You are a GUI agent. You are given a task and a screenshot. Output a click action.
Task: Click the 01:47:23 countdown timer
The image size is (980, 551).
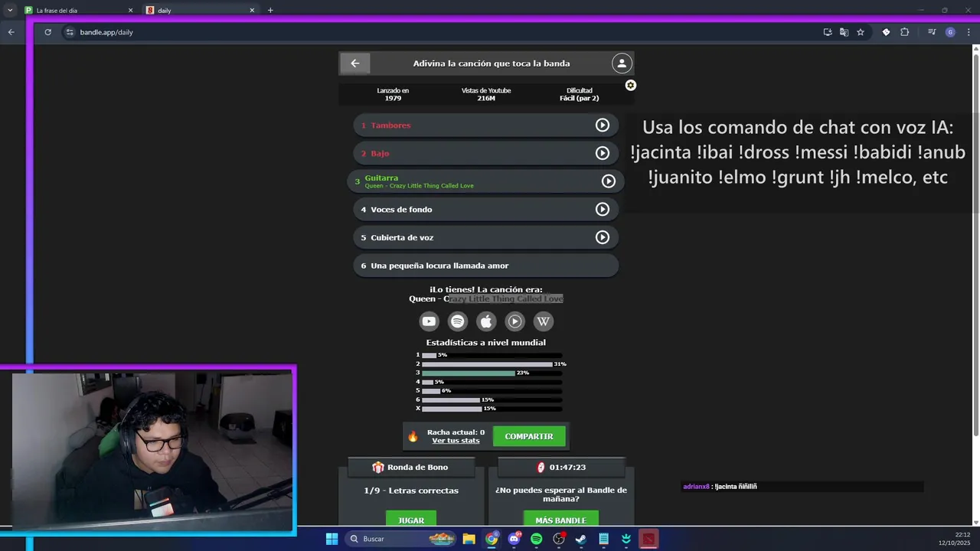click(561, 467)
